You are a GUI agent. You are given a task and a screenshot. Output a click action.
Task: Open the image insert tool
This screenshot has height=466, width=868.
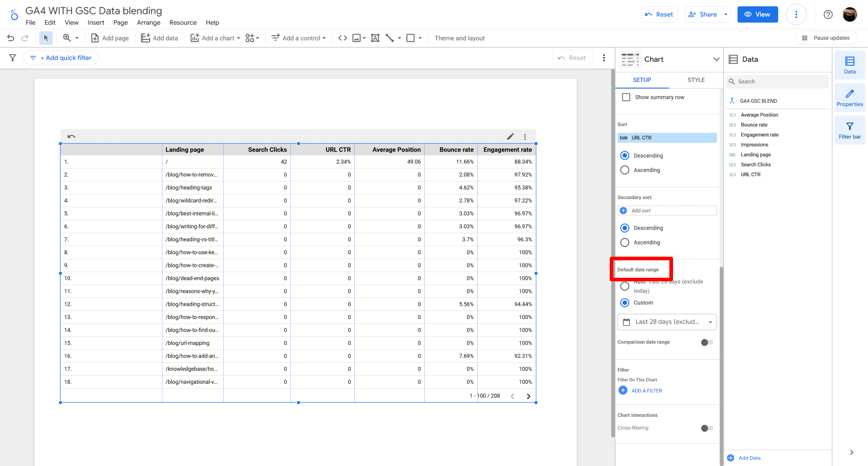pyautogui.click(x=356, y=38)
